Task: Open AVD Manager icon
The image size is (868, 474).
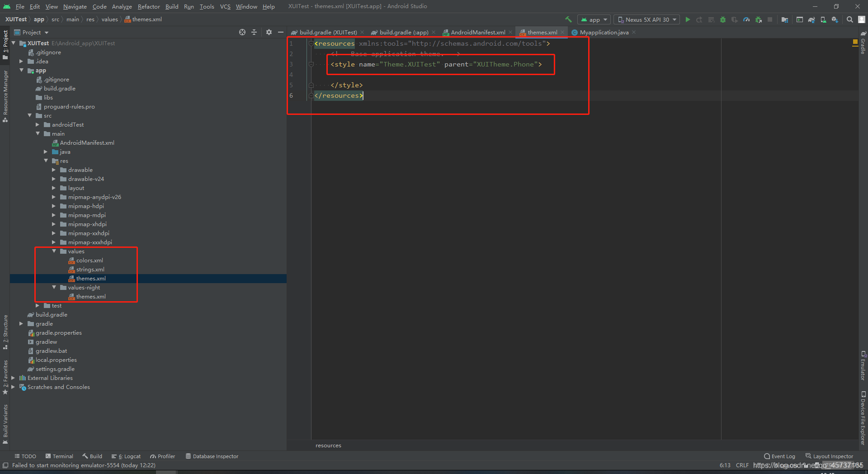Action: pos(823,19)
